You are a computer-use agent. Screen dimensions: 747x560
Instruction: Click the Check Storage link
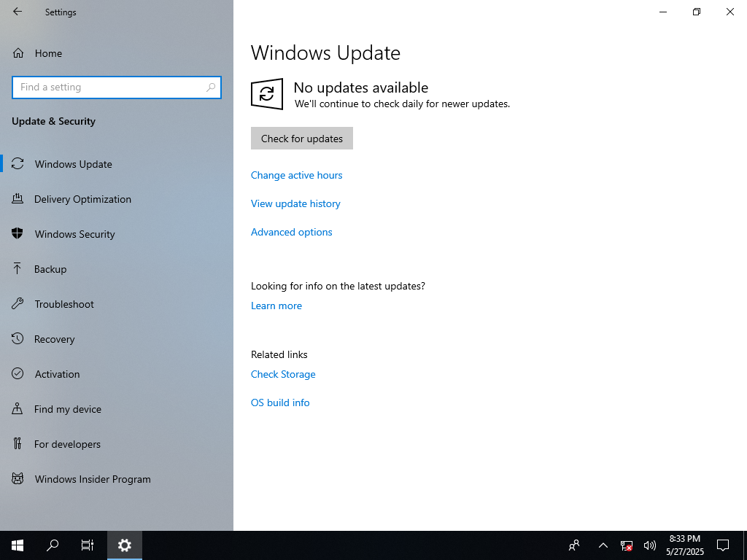click(283, 374)
